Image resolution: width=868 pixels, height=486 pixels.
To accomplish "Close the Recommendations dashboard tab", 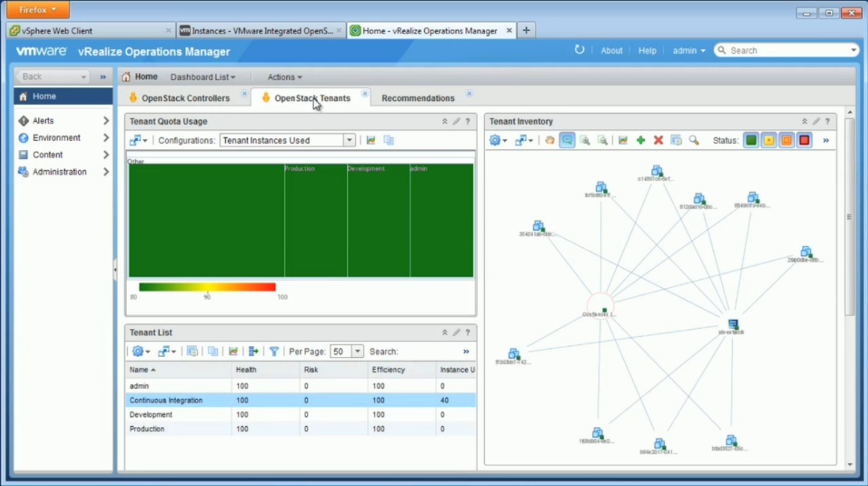I will (x=469, y=94).
